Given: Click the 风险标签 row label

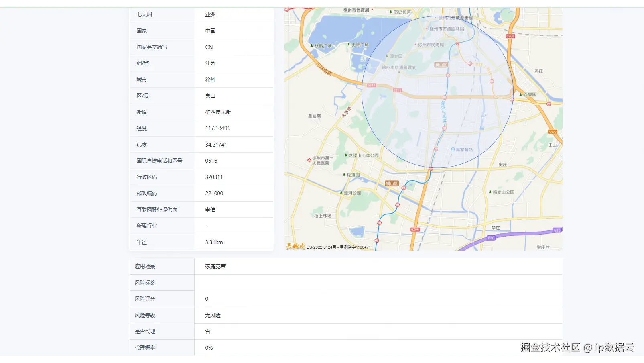Looking at the screenshot, I should click(145, 283).
